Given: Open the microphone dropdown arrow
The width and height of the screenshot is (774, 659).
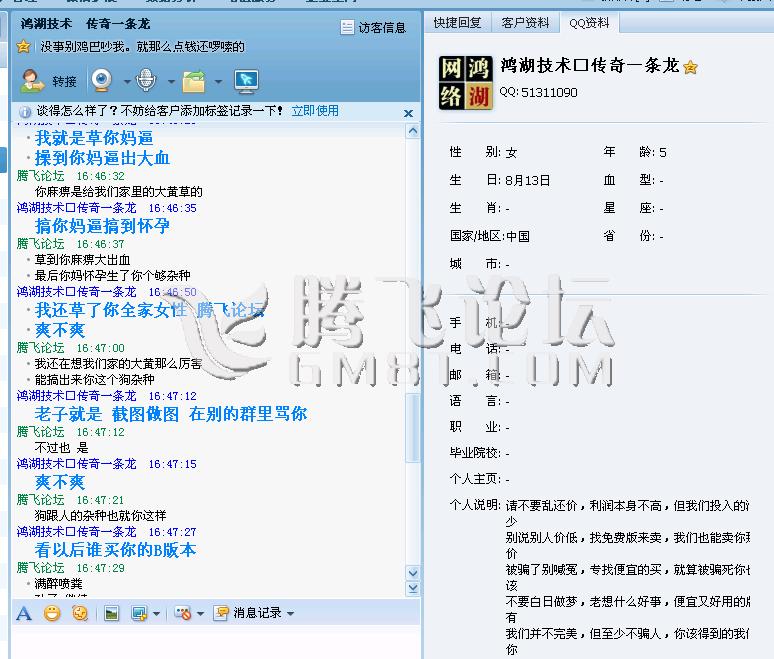Looking at the screenshot, I should pyautogui.click(x=171, y=81).
